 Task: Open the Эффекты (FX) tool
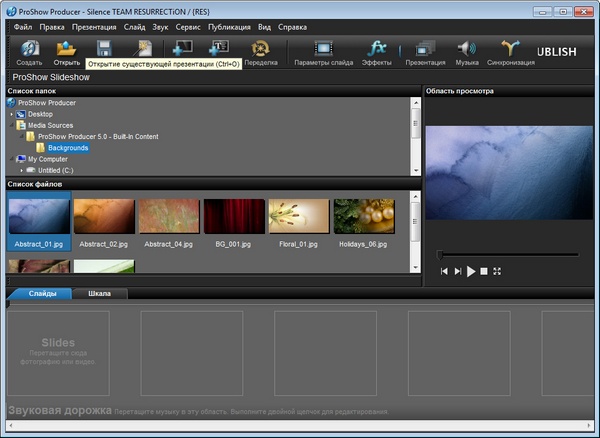point(377,50)
